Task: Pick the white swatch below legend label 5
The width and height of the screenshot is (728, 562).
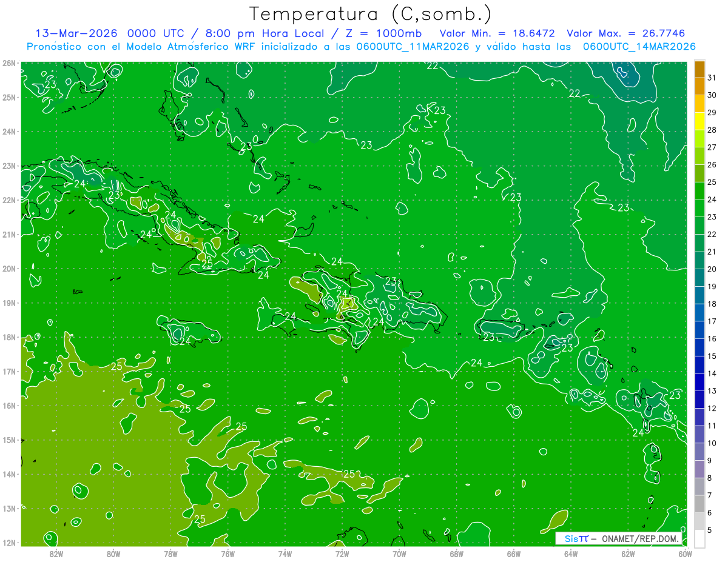Action: pyautogui.click(x=699, y=539)
